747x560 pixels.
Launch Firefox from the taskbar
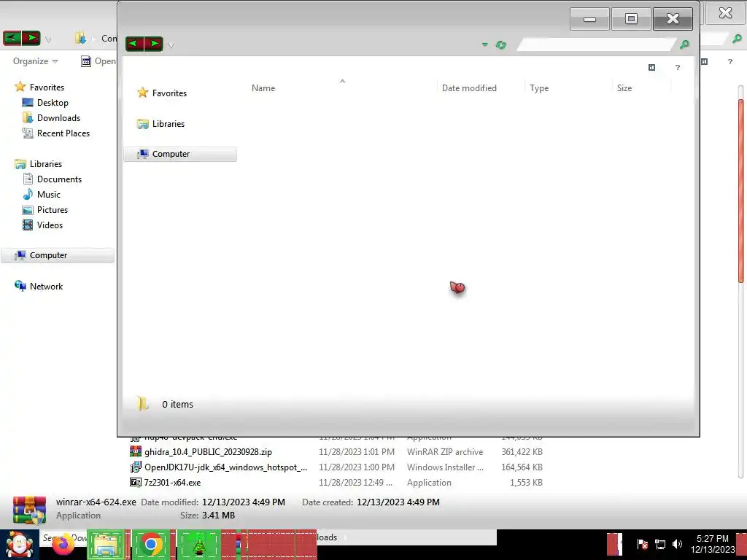click(x=63, y=545)
